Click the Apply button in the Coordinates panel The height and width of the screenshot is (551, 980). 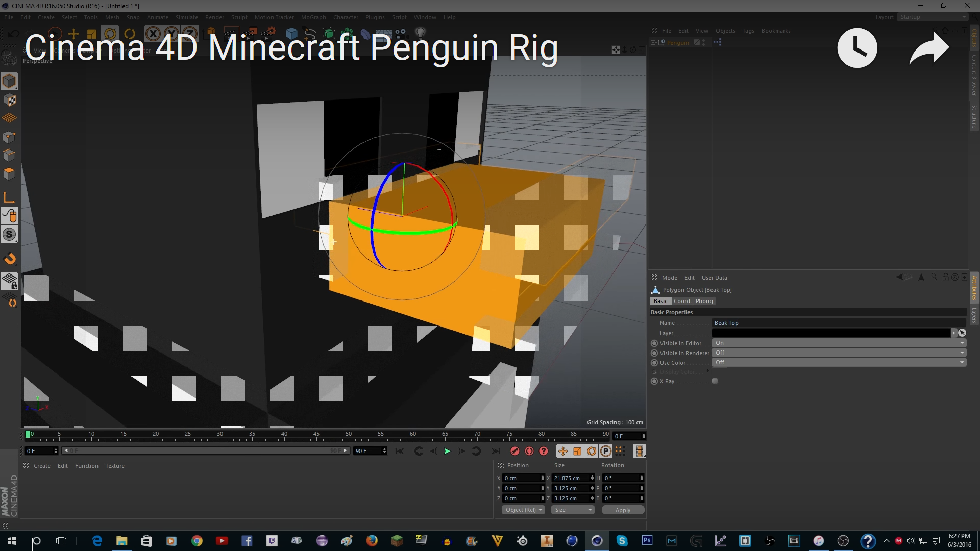[x=623, y=510]
